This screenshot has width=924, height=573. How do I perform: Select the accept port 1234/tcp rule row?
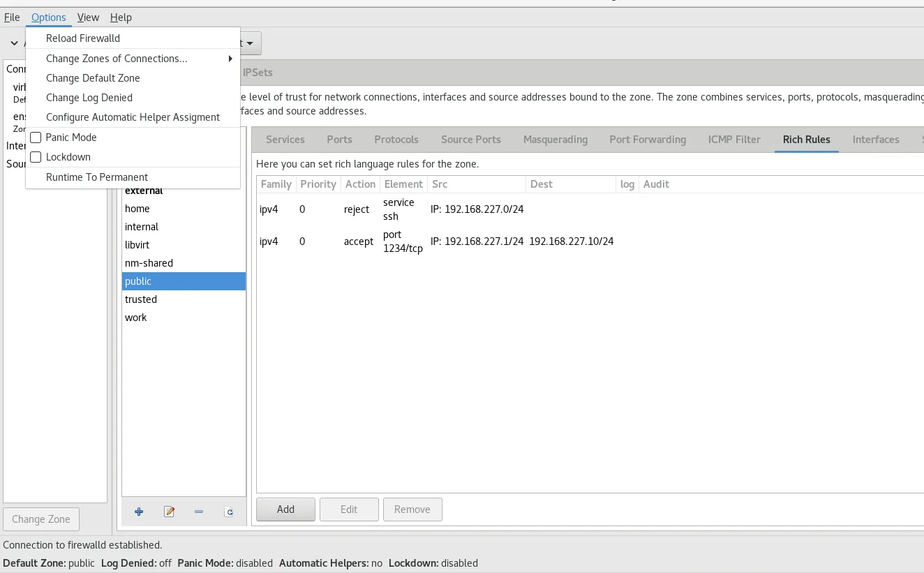[590, 241]
